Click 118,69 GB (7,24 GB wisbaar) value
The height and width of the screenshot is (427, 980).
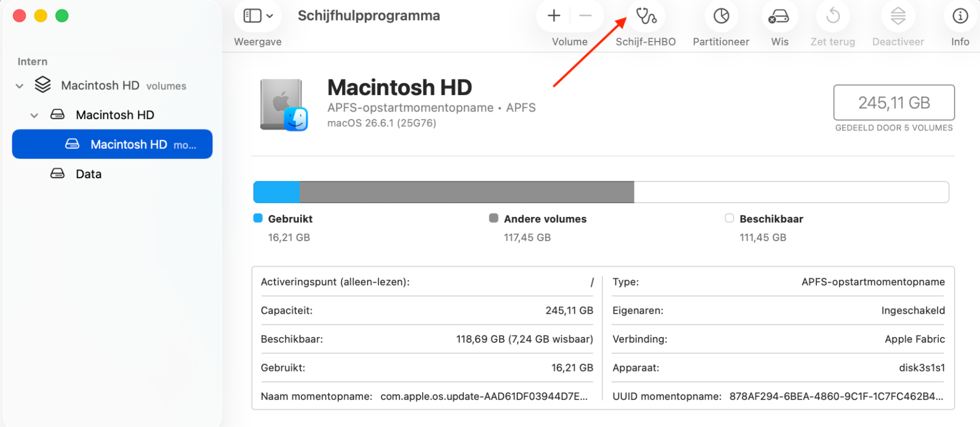pos(525,339)
